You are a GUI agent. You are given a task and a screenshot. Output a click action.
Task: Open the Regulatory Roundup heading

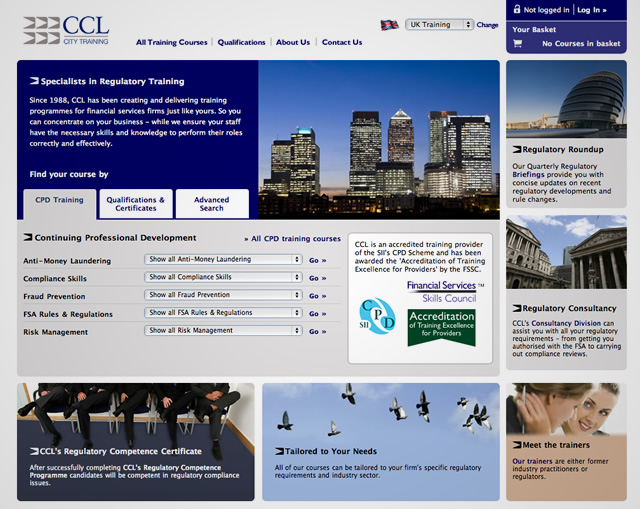(562, 149)
